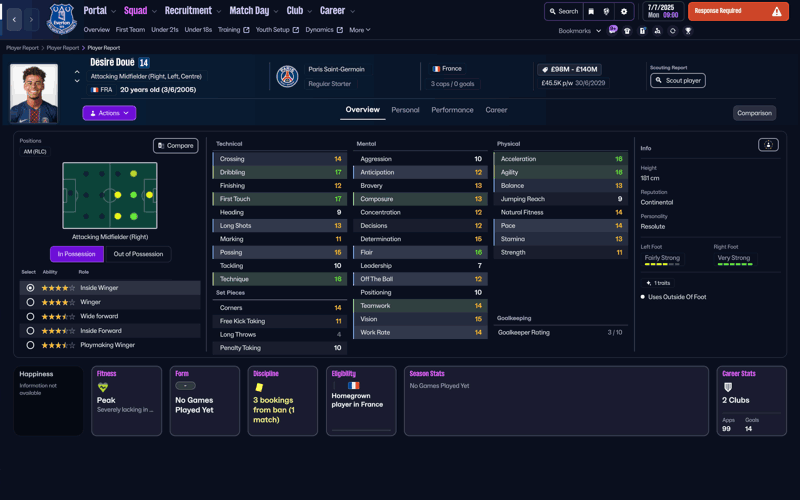
Task: Click the Paris Saint-Germain club badge
Action: [287, 77]
